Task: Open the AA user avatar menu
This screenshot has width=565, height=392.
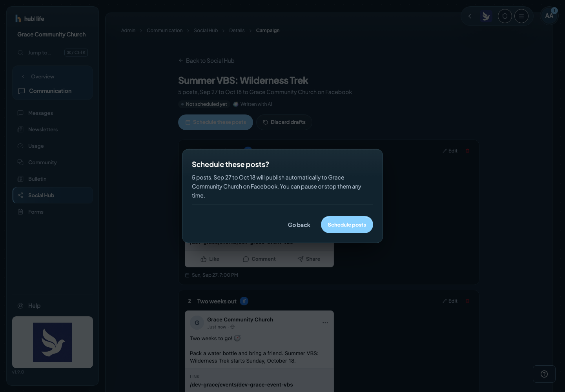Action: [549, 16]
